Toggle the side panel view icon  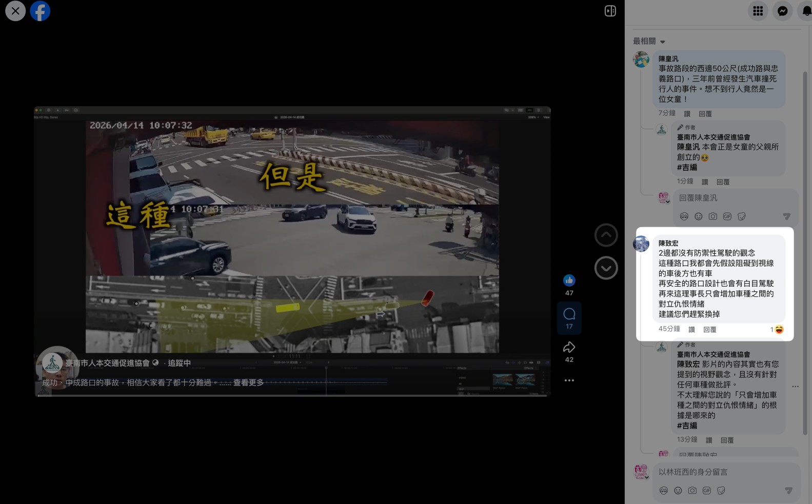pyautogui.click(x=610, y=11)
